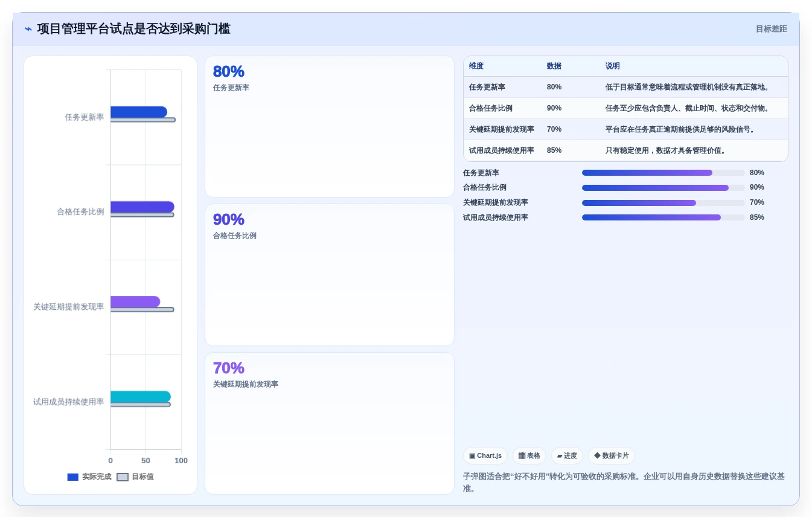This screenshot has width=812, height=517.
Task: Click 关键延期提前发现率 in the table's third row
Action: click(502, 129)
